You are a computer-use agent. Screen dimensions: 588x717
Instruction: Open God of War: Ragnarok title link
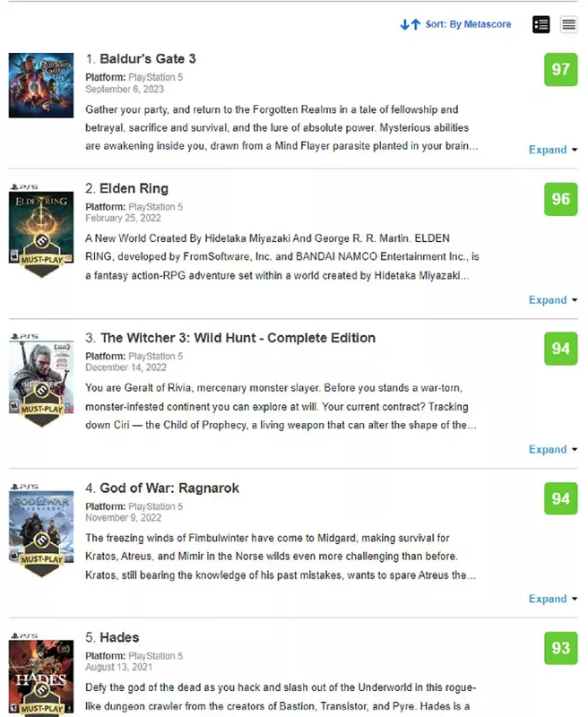[169, 488]
